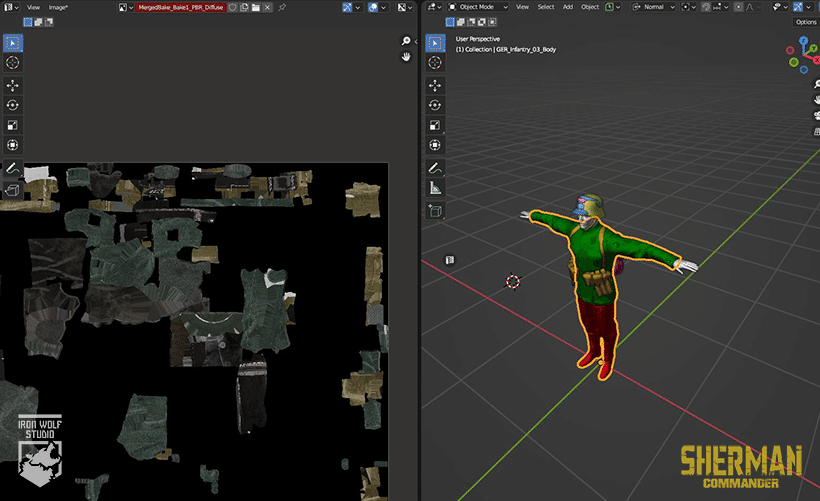Select the Rotate tool in image editor
This screenshot has height=501, width=820.
[13, 105]
